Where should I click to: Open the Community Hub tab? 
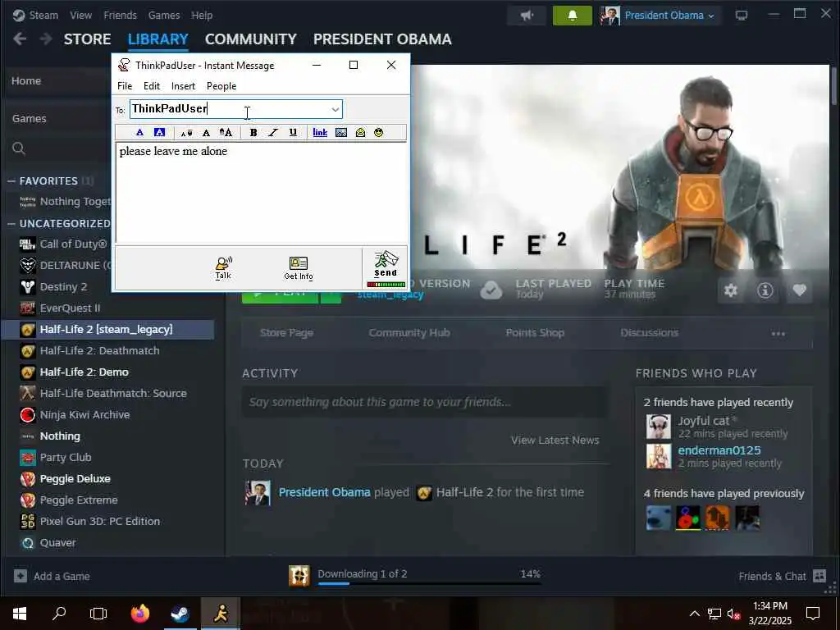409,333
